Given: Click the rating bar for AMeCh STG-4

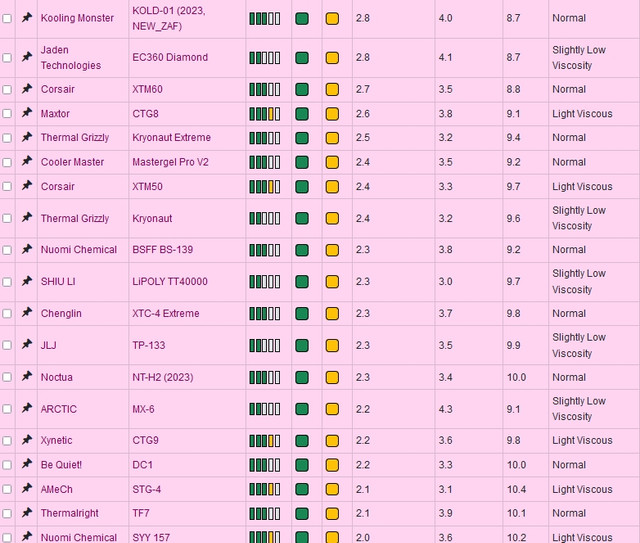Looking at the screenshot, I should click(x=265, y=490).
